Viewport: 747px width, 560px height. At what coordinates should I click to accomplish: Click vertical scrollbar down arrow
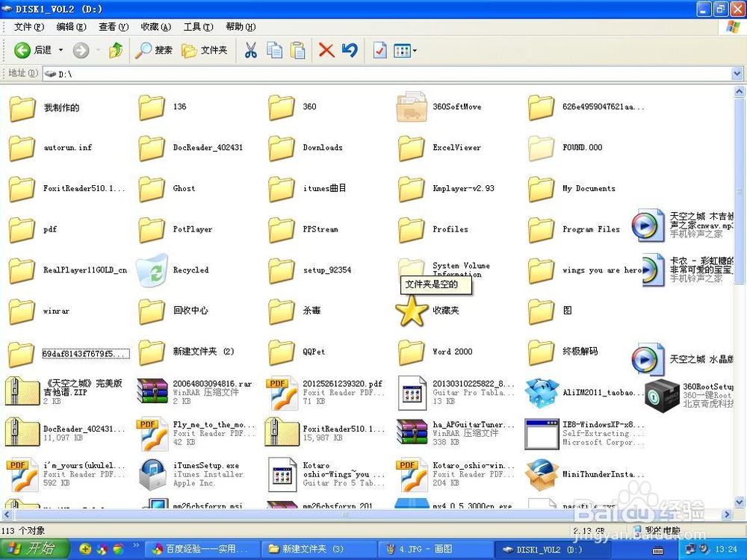click(739, 502)
